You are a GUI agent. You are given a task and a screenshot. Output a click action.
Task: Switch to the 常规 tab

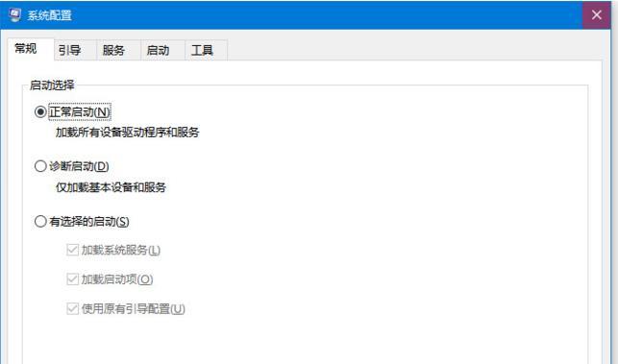[31, 49]
